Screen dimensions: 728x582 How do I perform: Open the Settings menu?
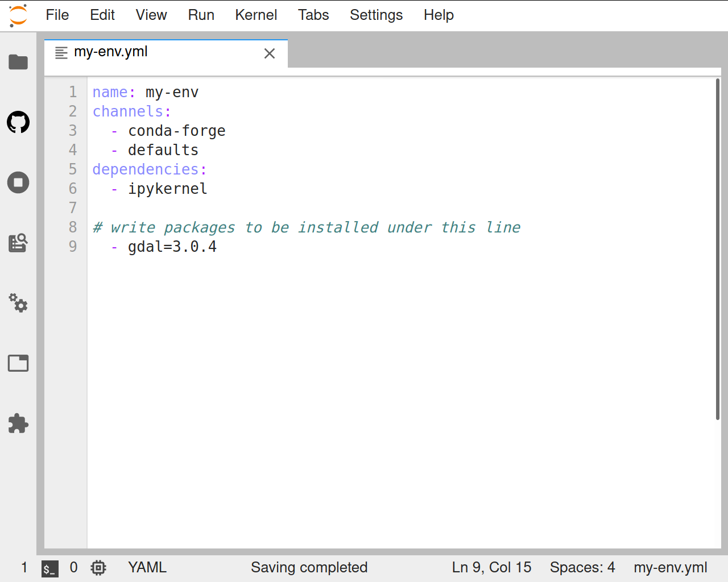tap(376, 15)
